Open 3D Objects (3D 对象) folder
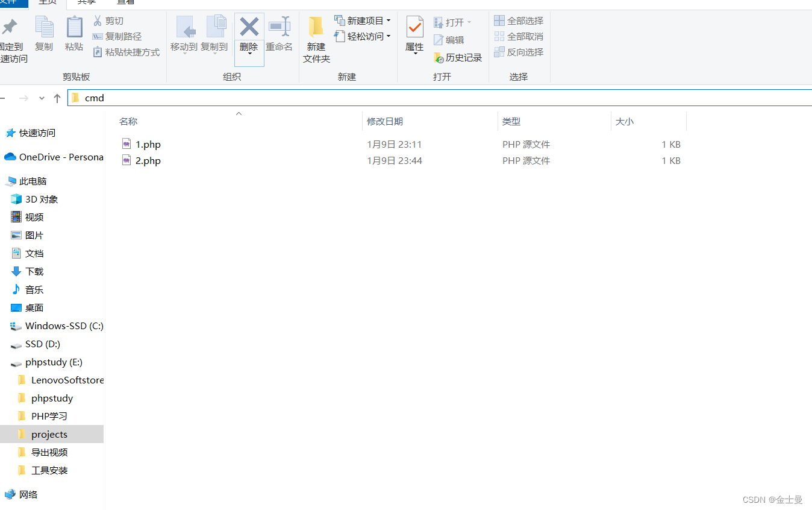 tap(42, 200)
